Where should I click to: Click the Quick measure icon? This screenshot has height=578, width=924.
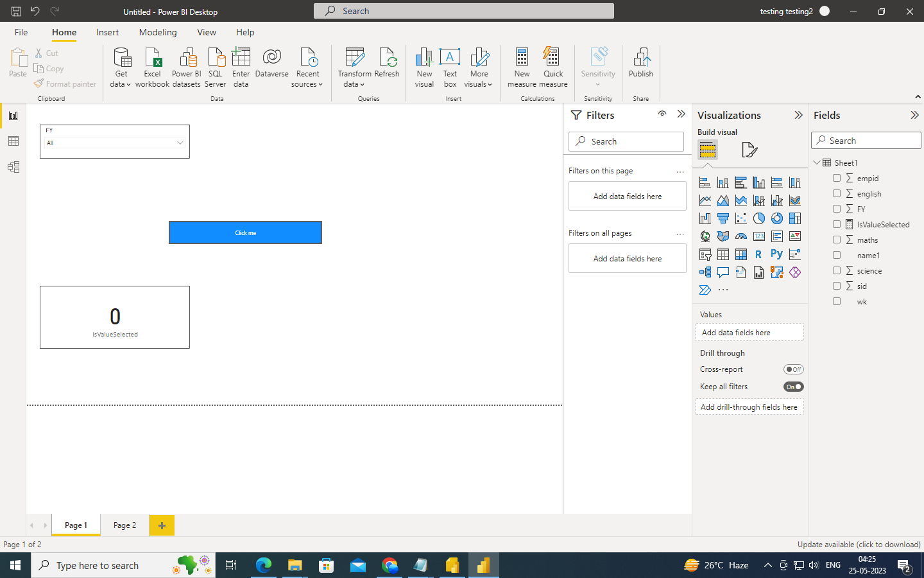tap(553, 67)
